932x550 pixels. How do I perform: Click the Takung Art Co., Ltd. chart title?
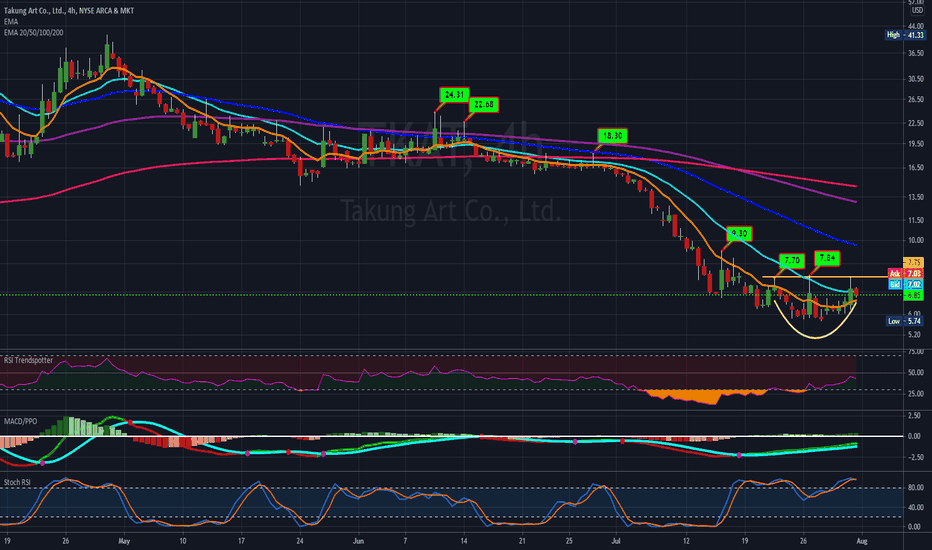69,11
